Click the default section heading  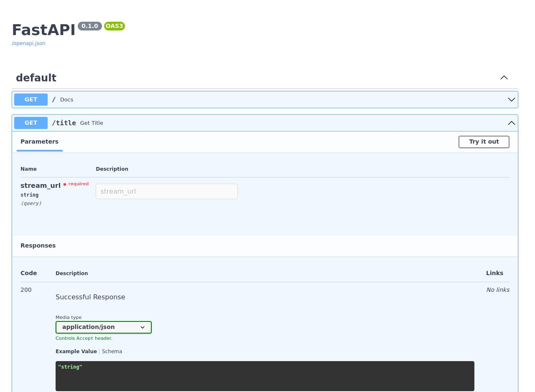[36, 78]
